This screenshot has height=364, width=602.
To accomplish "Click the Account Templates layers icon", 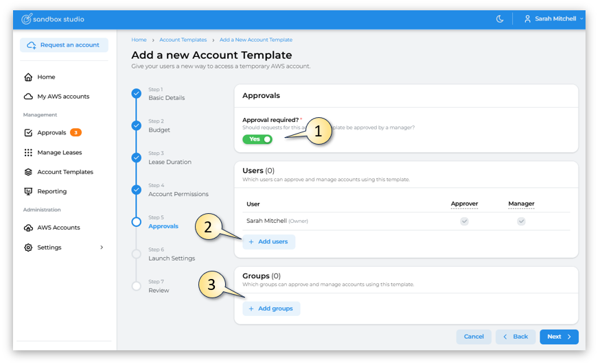I will 28,172.
